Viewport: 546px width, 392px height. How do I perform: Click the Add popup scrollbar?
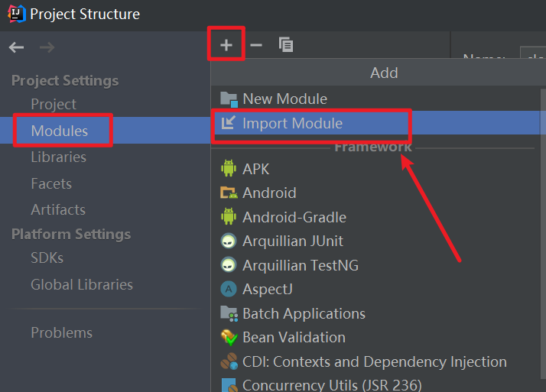pyautogui.click(x=544, y=233)
